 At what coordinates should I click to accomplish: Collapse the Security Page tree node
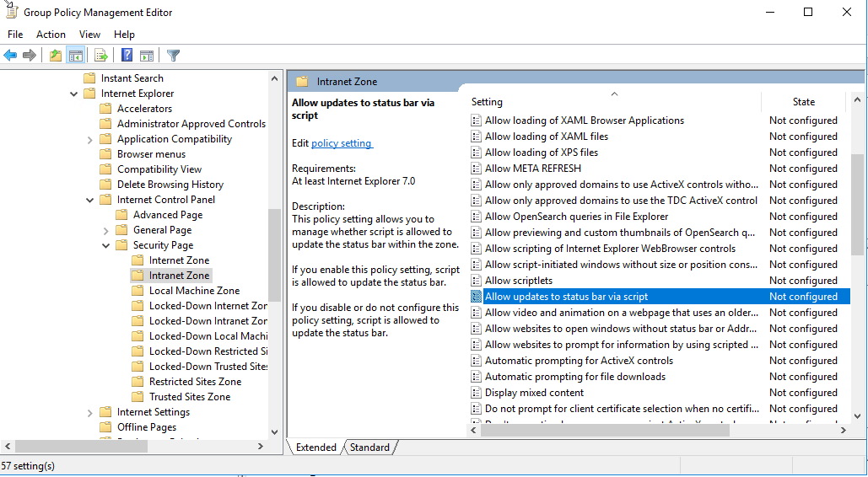coord(106,245)
